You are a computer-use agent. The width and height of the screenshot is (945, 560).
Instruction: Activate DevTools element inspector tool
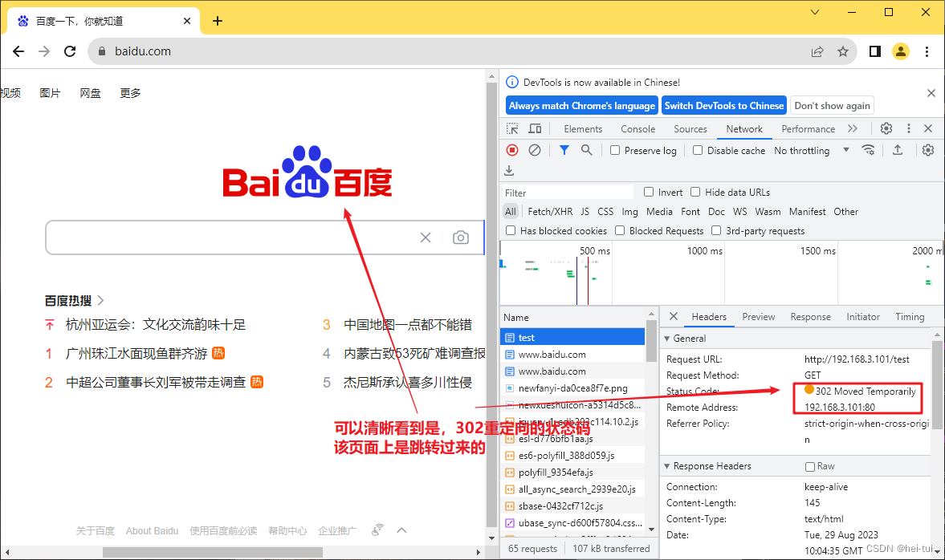[512, 129]
